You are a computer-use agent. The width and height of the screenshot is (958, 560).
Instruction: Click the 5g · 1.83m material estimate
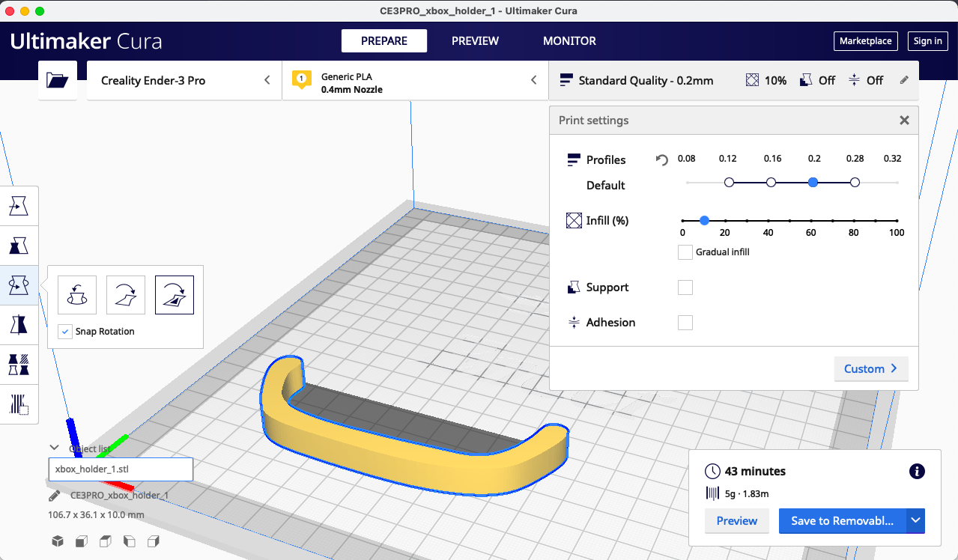pos(747,493)
